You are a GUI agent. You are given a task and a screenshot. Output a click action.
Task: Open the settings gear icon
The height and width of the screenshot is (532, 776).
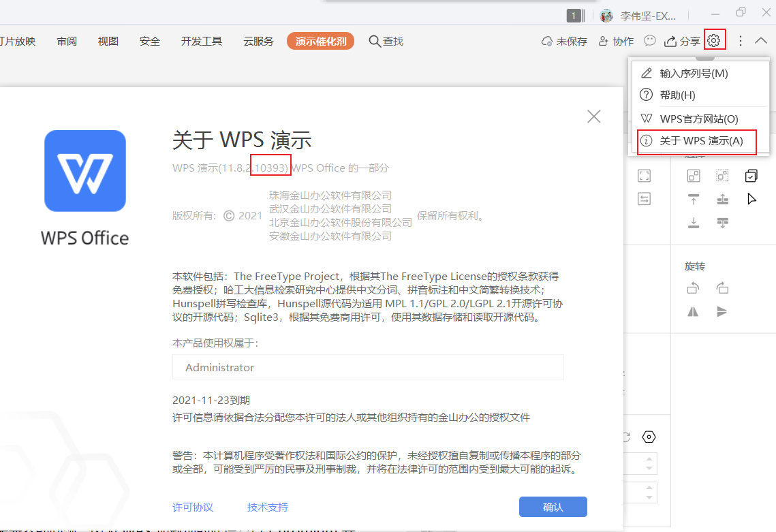[713, 41]
